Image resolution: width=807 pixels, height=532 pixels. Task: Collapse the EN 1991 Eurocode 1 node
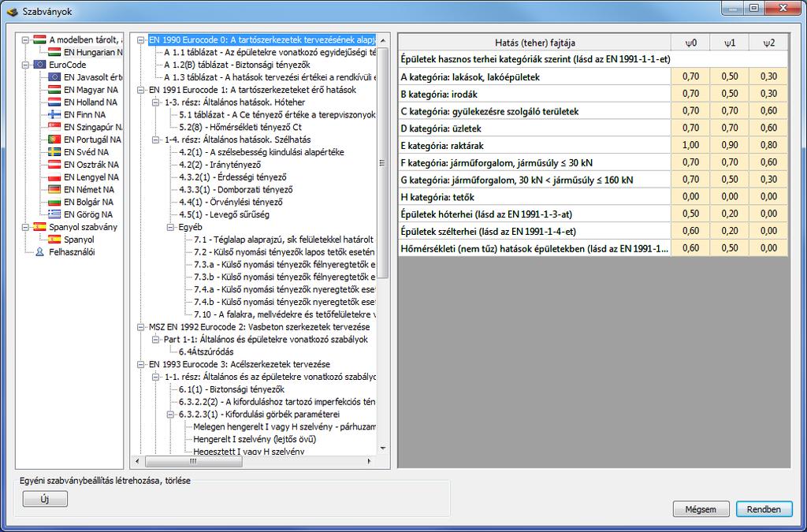click(140, 90)
